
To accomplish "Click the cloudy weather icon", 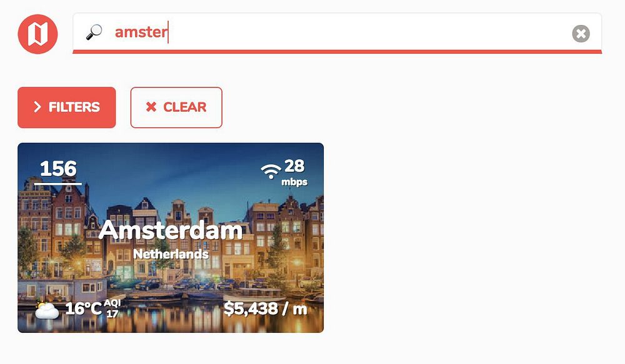I will point(47,310).
